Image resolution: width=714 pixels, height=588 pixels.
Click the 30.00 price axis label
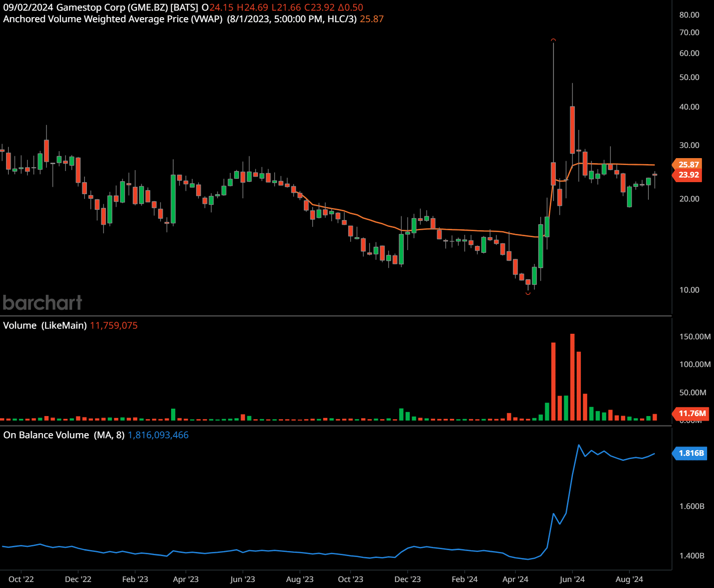coord(689,145)
